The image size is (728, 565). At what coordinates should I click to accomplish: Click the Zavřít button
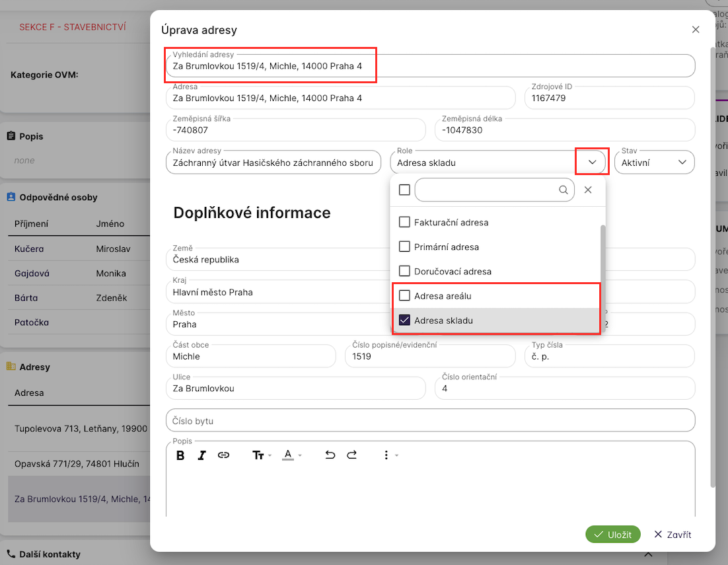click(673, 535)
